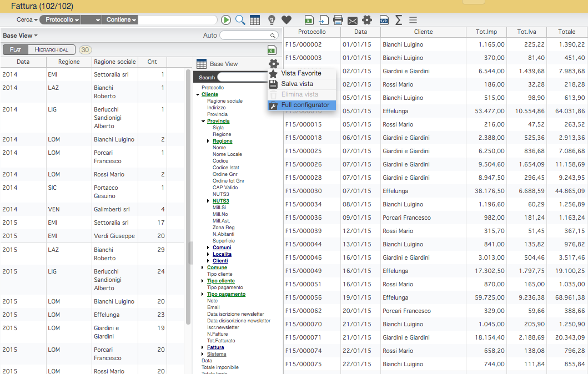Open settings gear in the top toolbar
588x374 pixels.
click(367, 20)
